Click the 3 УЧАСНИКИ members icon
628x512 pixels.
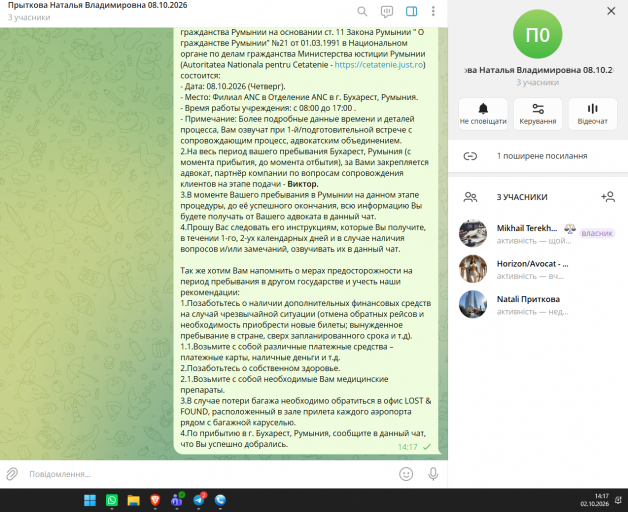tap(470, 197)
